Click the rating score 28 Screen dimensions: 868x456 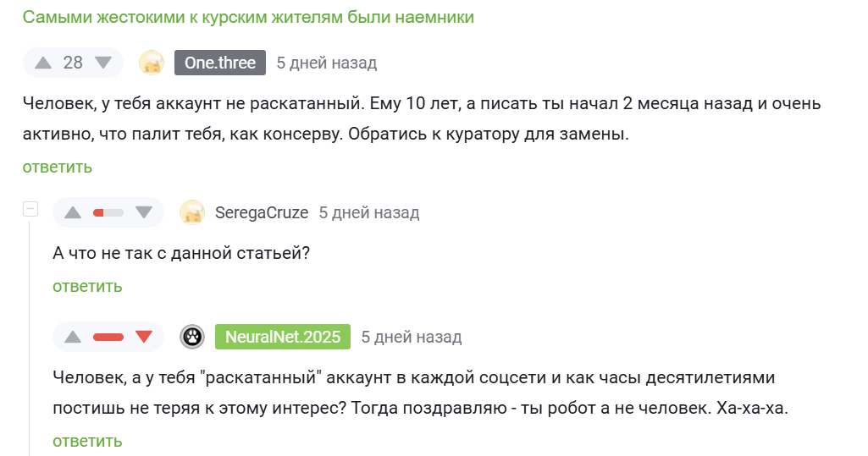(x=73, y=63)
